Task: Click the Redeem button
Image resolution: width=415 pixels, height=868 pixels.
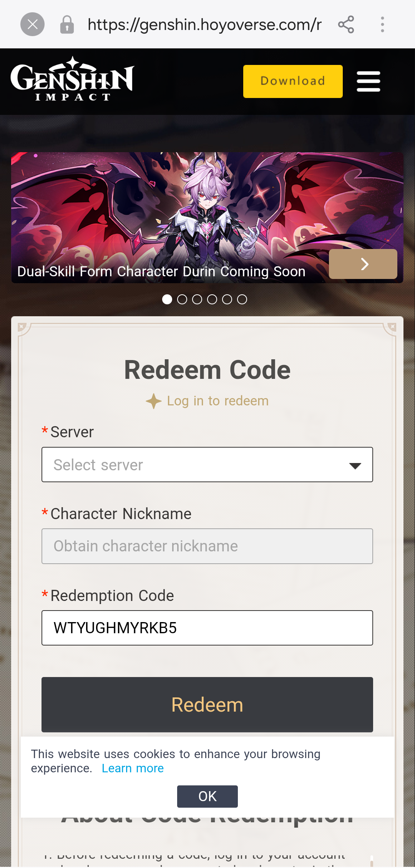Action: point(207,705)
